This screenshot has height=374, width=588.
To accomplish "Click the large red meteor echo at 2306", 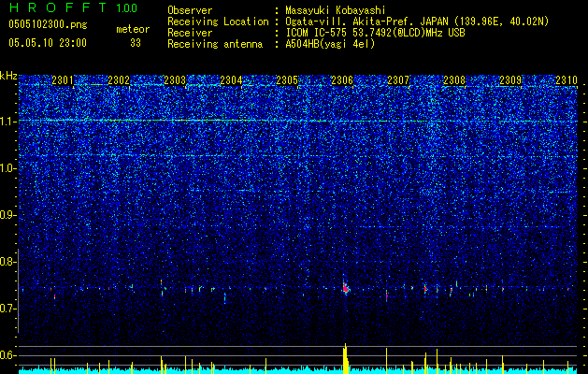I will (x=345, y=289).
